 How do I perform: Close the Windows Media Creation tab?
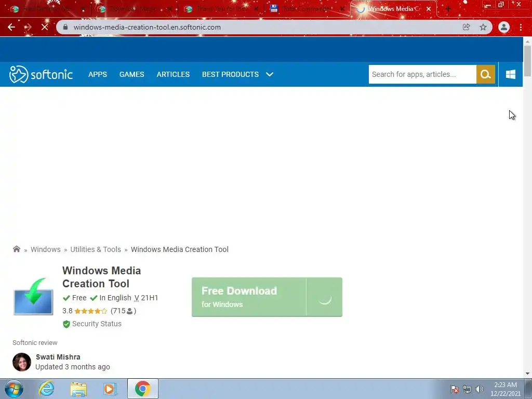point(429,9)
